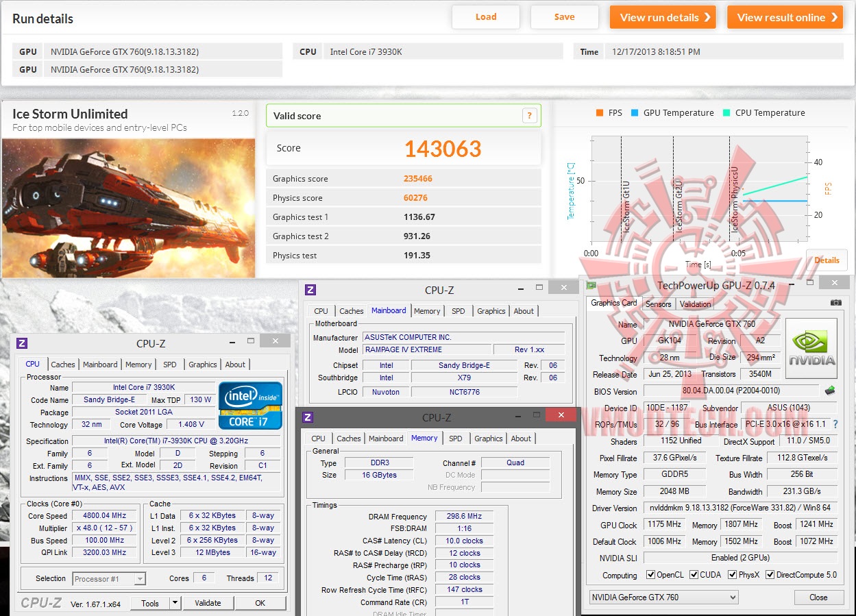Select Graphics tab in CPU-Z Memory window
The image size is (856, 616).
488,439
